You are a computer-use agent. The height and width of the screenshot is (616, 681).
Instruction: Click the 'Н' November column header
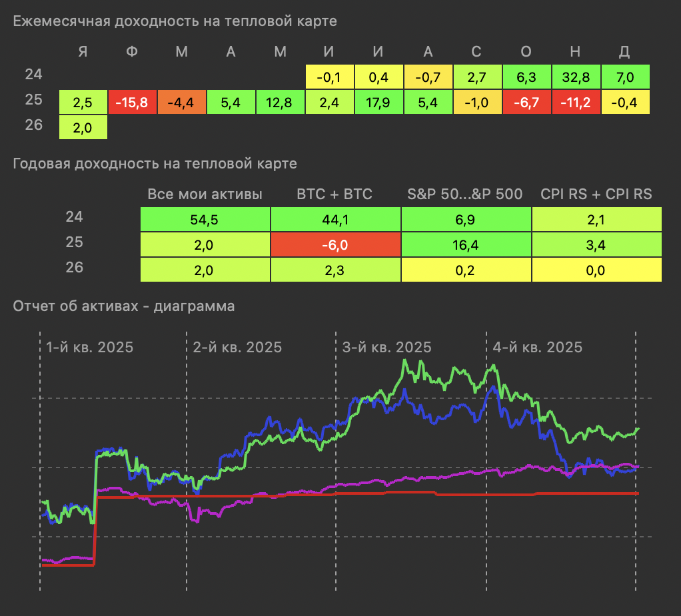(x=575, y=52)
